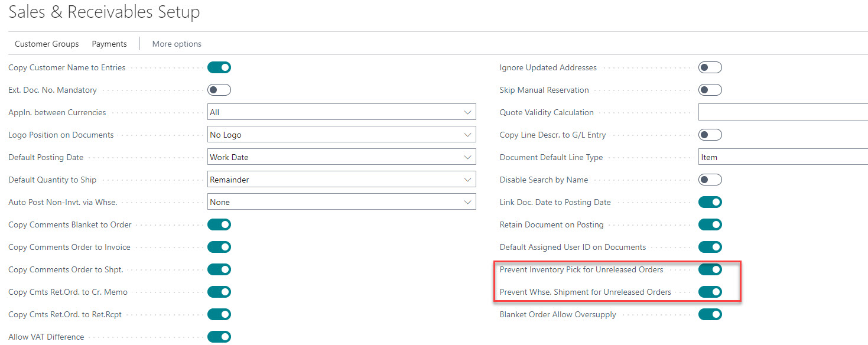Open Default Posting Date dropdown
This screenshot has height=345, width=868.
[342, 157]
